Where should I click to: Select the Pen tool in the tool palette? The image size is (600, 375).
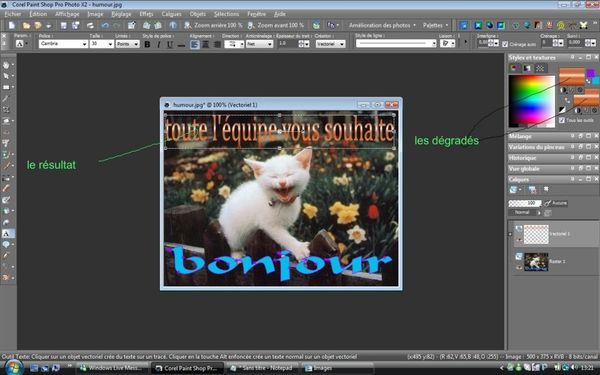pyautogui.click(x=6, y=255)
